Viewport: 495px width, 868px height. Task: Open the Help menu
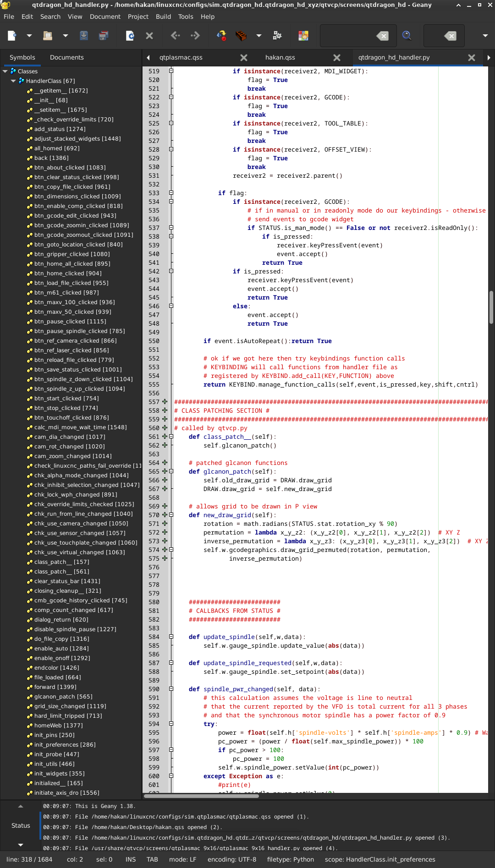[x=208, y=16]
